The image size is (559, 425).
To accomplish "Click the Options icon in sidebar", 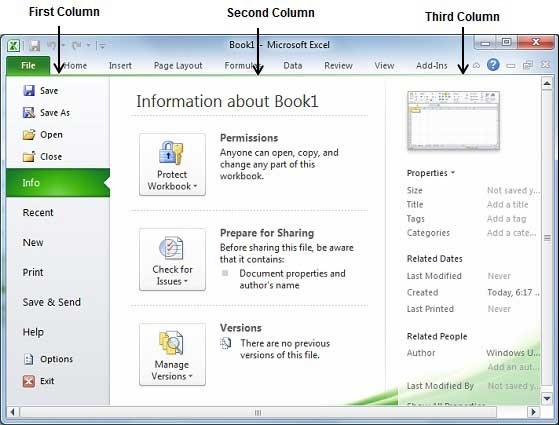I will (x=29, y=359).
